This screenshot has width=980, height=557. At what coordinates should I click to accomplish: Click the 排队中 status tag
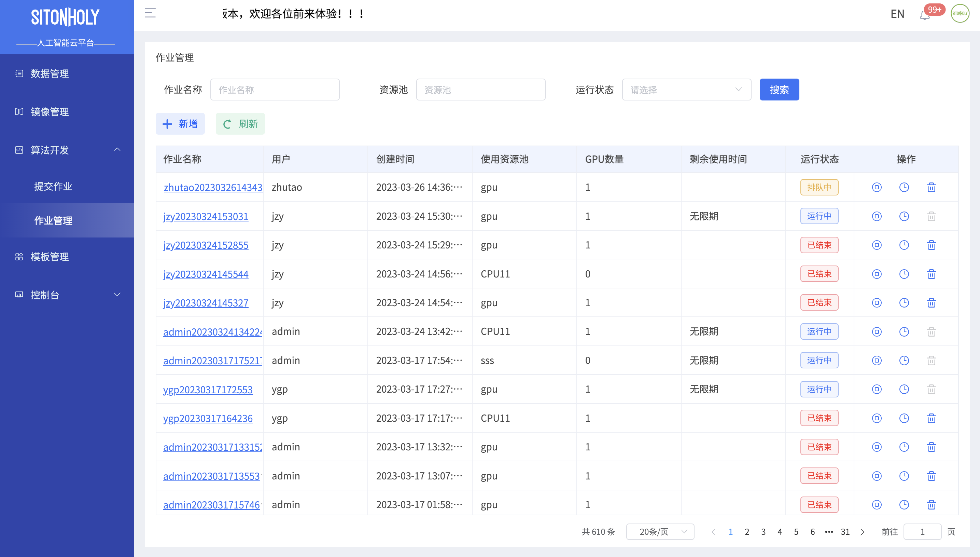point(819,187)
